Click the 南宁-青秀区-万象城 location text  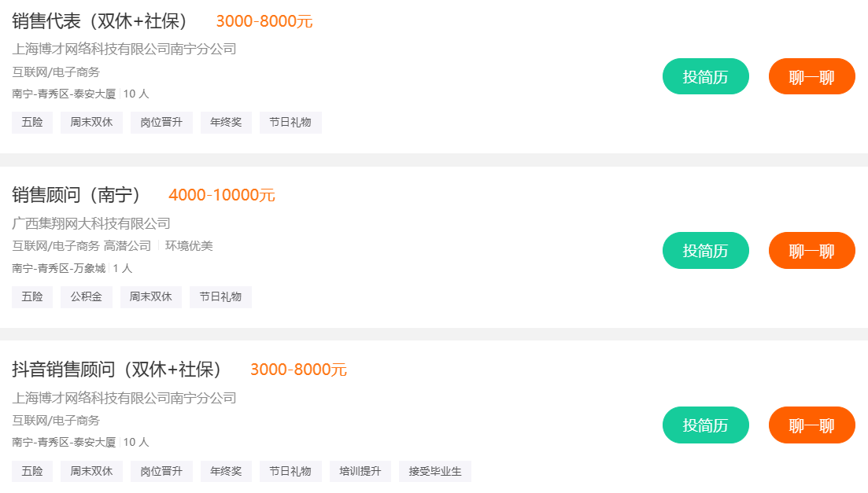pos(59,268)
